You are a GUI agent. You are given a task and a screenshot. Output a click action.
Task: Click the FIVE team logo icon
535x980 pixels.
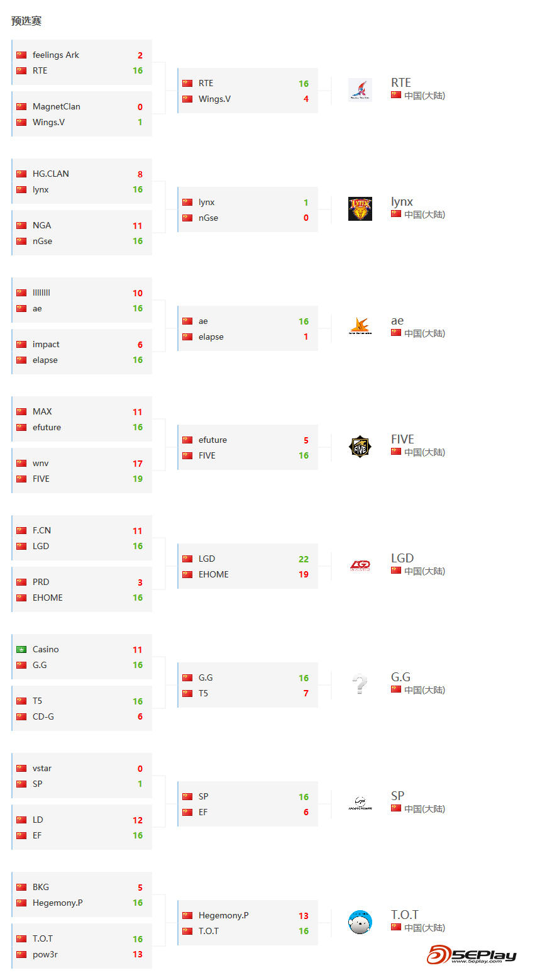click(x=360, y=447)
